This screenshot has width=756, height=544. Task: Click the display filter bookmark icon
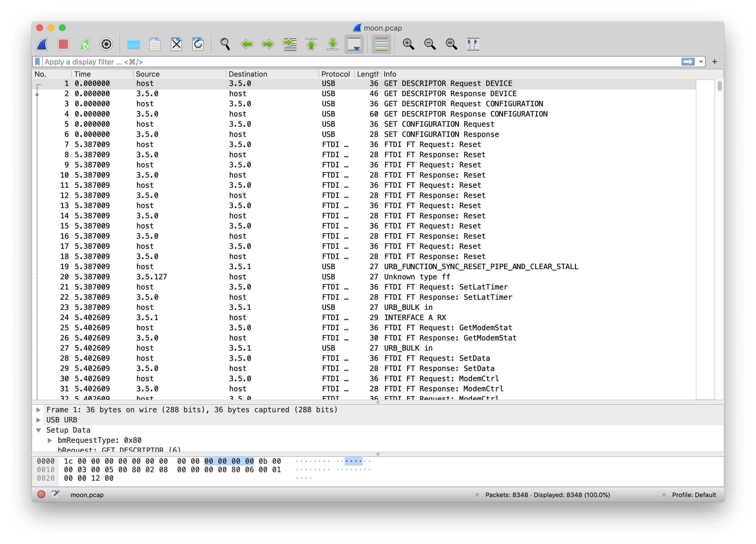tap(37, 62)
